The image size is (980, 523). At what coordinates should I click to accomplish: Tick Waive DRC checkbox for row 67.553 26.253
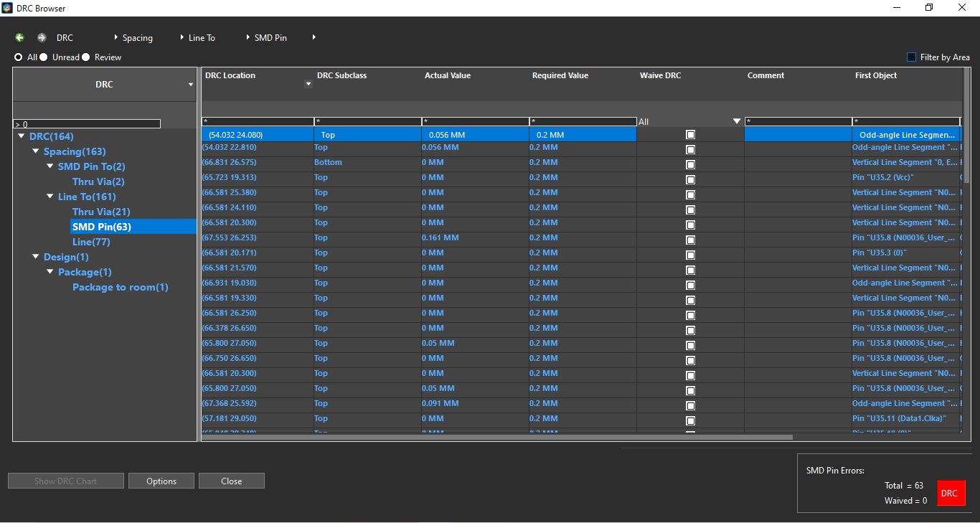(690, 240)
